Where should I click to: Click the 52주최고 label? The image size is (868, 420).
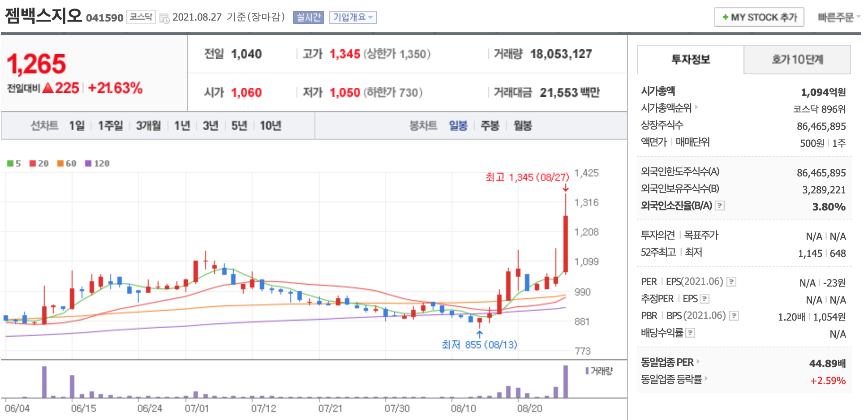tap(658, 252)
